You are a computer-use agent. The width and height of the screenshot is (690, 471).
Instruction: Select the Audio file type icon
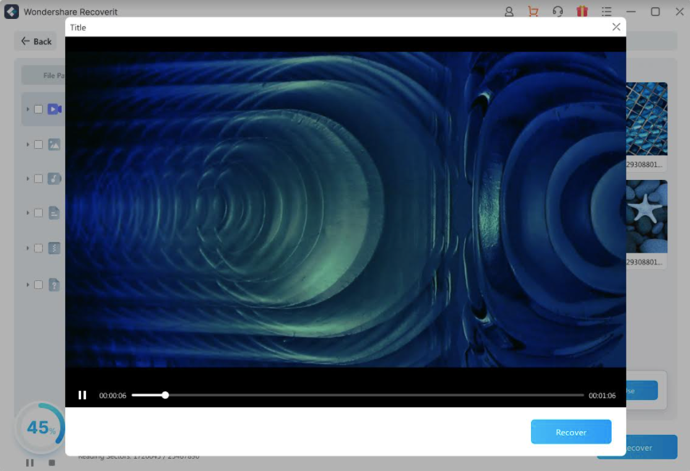click(54, 178)
